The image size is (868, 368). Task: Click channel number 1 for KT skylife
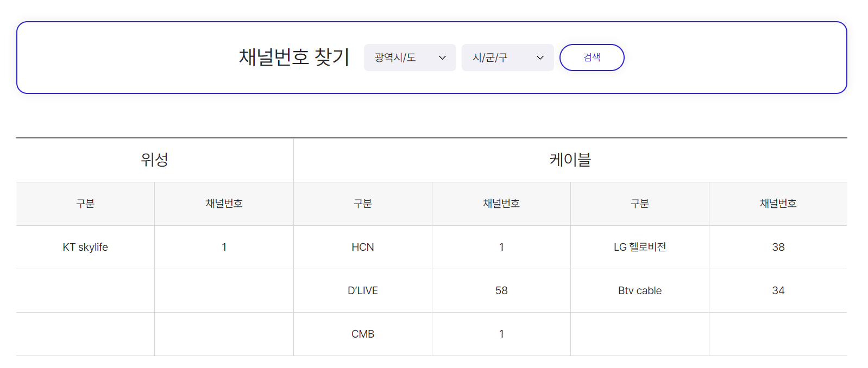pyautogui.click(x=224, y=247)
